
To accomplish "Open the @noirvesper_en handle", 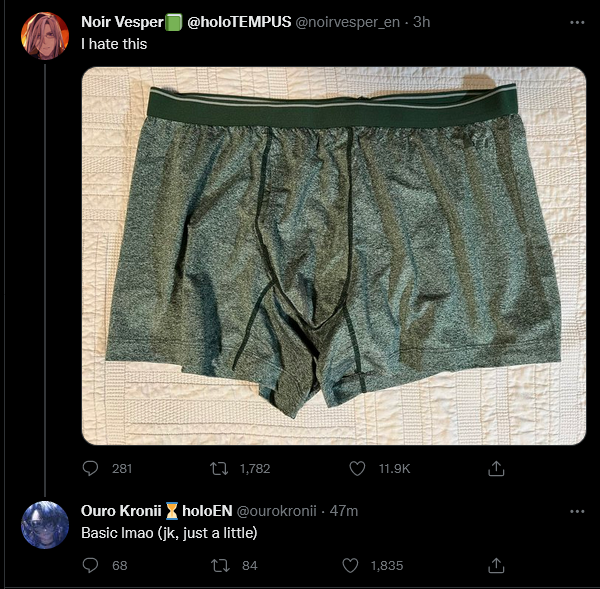I will tap(347, 22).
